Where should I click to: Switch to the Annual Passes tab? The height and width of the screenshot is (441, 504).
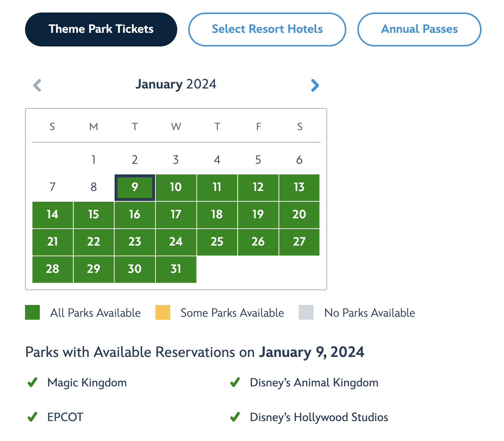[x=419, y=29]
